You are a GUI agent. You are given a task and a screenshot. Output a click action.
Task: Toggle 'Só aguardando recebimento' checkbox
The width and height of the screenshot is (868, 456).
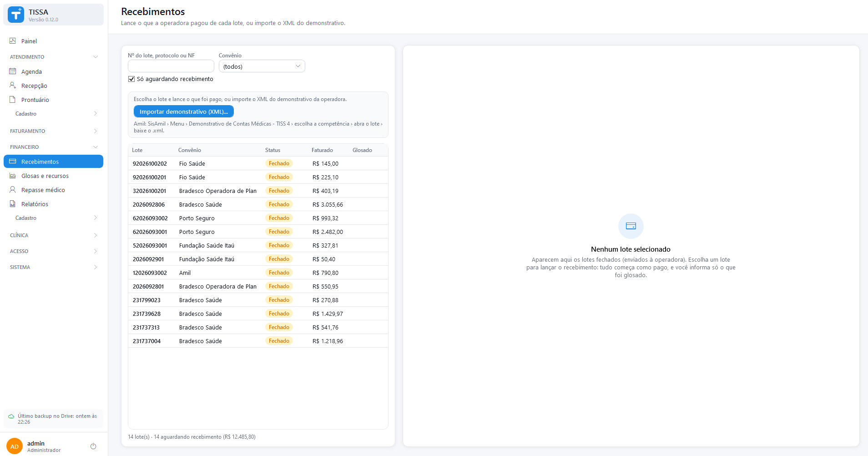[131, 79]
